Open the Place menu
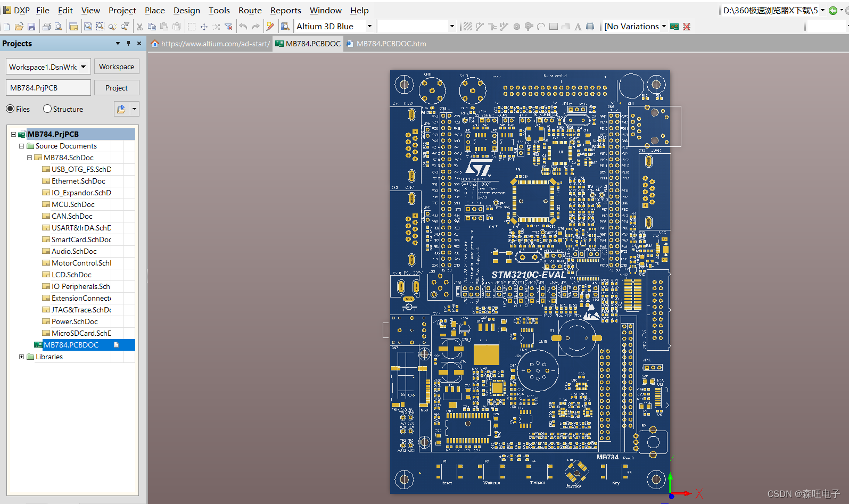Viewport: 849px width, 504px height. pyautogui.click(x=154, y=10)
